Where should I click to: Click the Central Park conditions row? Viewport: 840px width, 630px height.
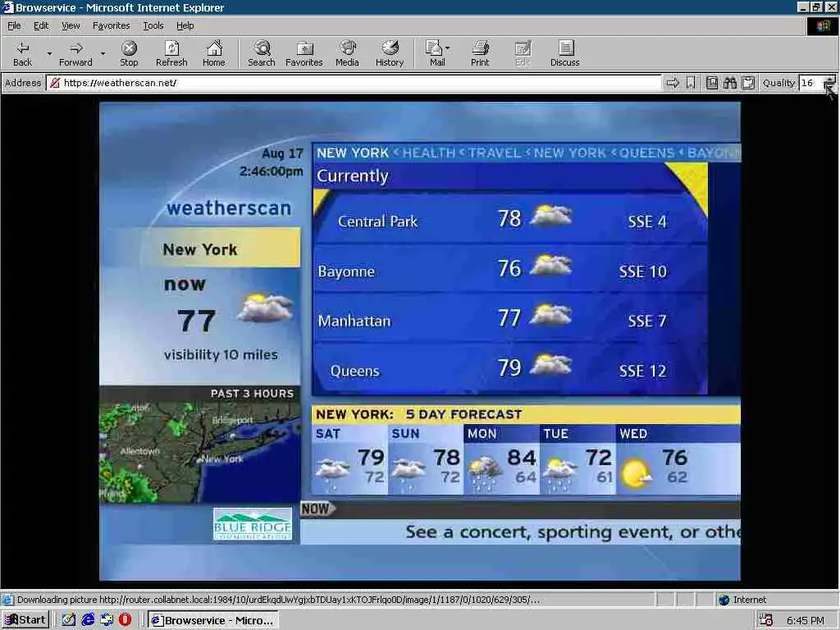[510, 220]
